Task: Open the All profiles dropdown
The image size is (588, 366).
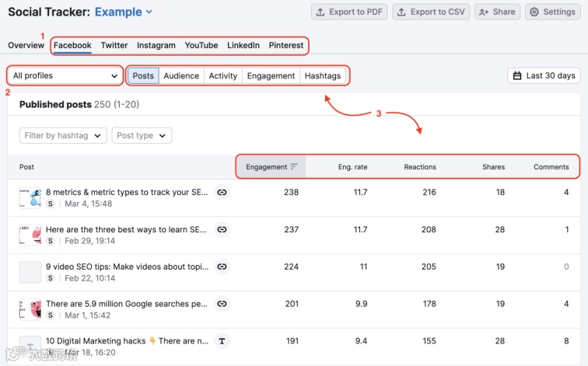Action: pyautogui.click(x=65, y=75)
